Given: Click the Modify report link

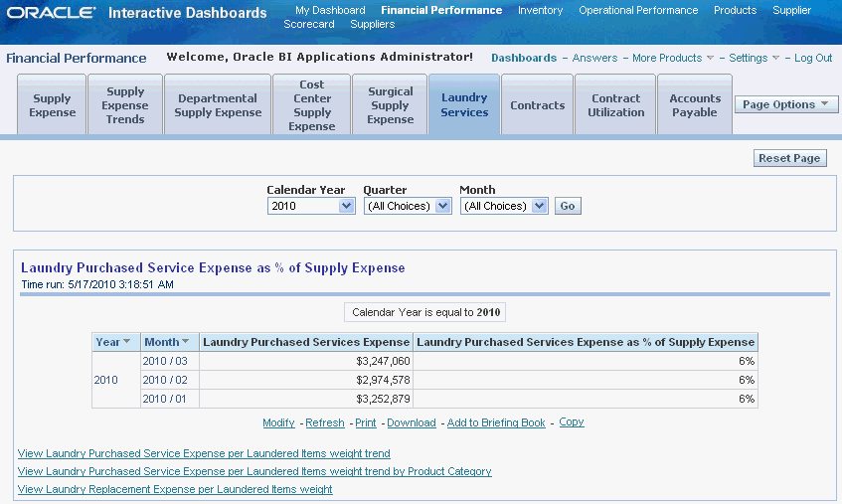Looking at the screenshot, I should [x=278, y=422].
